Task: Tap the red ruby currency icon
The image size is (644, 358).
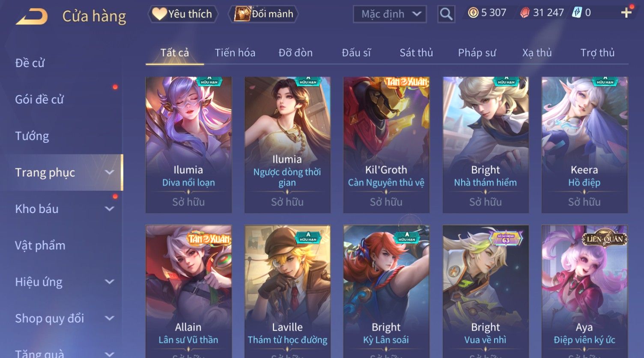Action: [x=525, y=13]
